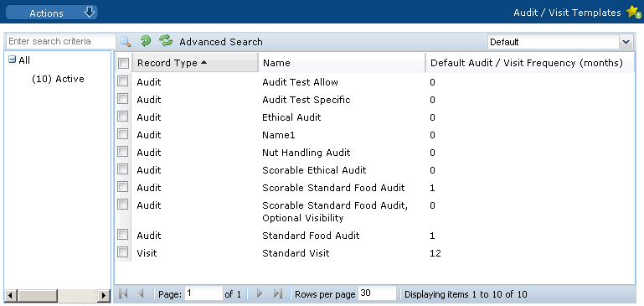Select the Audit Test Allow name

click(x=301, y=82)
